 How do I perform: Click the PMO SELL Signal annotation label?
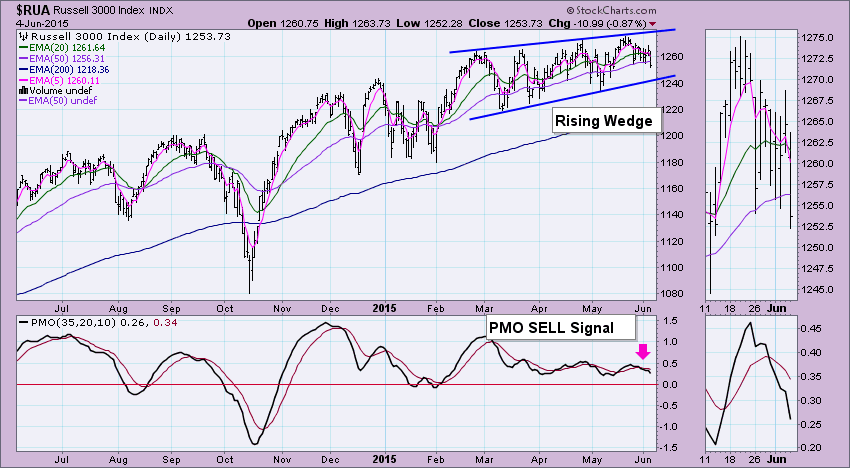560,328
